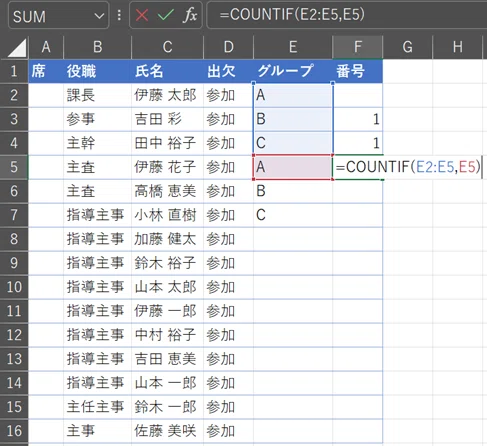The image size is (487, 446).
Task: Select column E header
Action: click(x=293, y=47)
